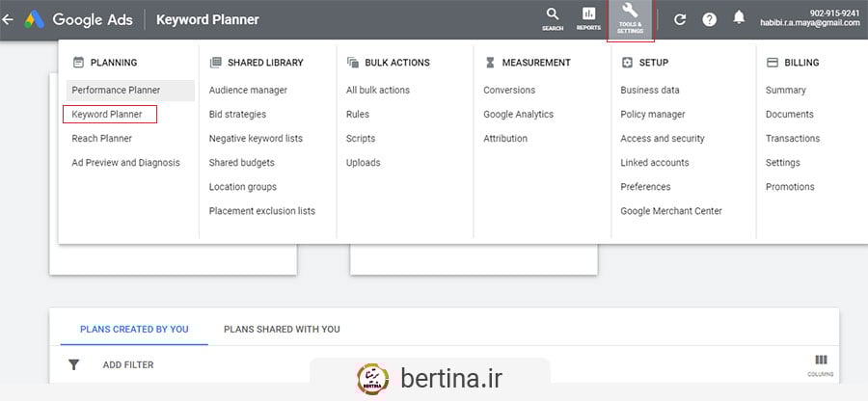Open Google Merchant Center
Screen dimensions: 868x401
(671, 211)
